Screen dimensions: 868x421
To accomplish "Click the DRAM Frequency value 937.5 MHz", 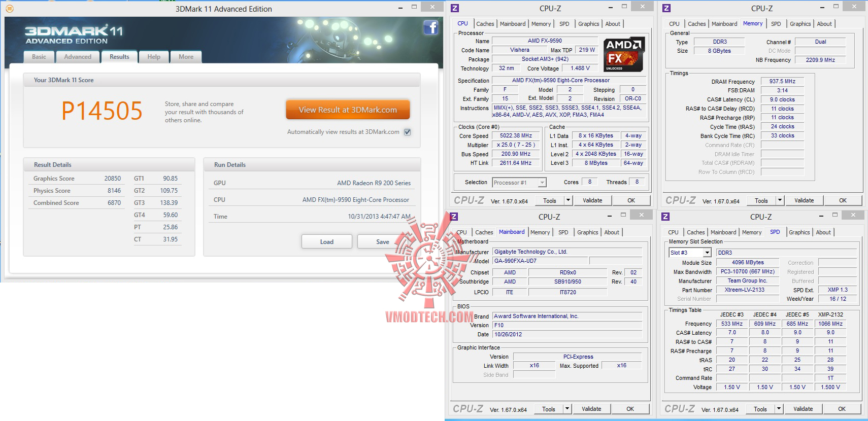I will pyautogui.click(x=782, y=81).
